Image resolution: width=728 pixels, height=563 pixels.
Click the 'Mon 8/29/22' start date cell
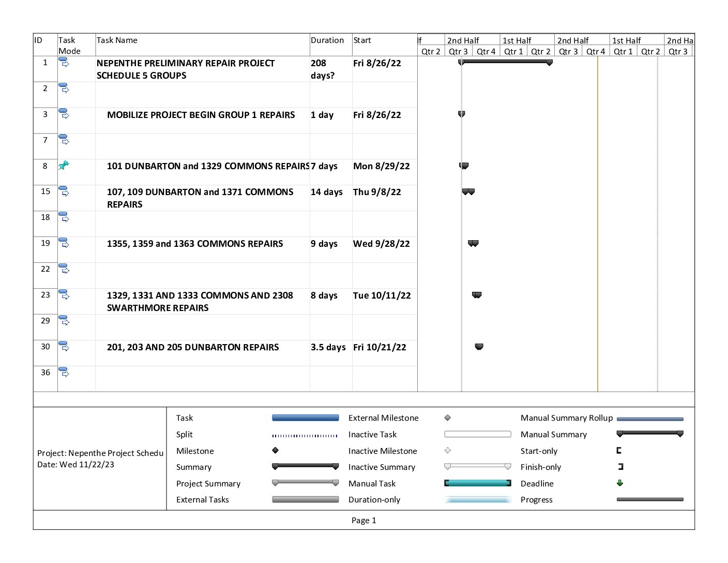pyautogui.click(x=385, y=172)
